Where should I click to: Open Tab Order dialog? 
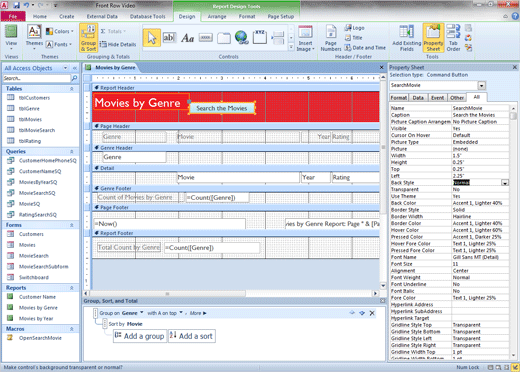pos(453,38)
